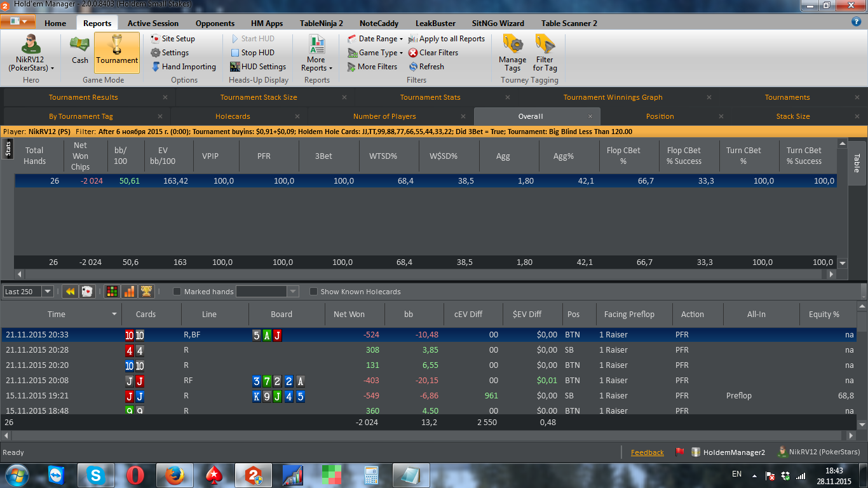This screenshot has width=868, height=488.
Task: Open Hand Importing
Action: [184, 67]
